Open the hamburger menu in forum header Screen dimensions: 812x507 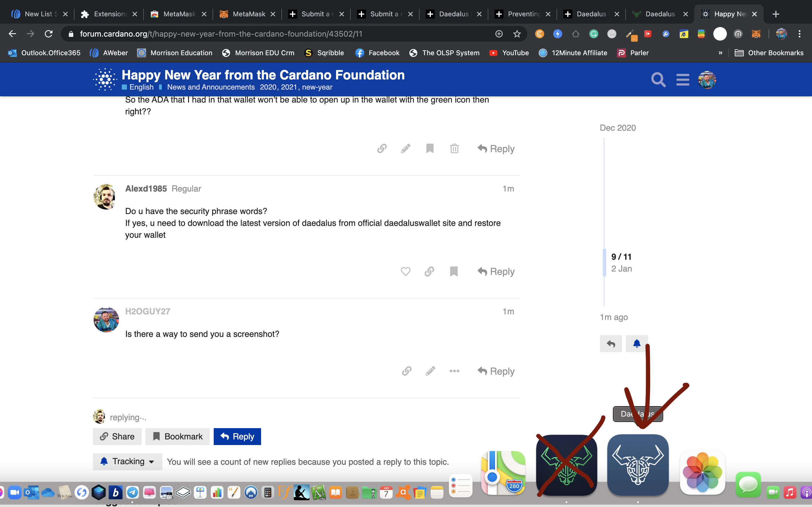pyautogui.click(x=683, y=80)
